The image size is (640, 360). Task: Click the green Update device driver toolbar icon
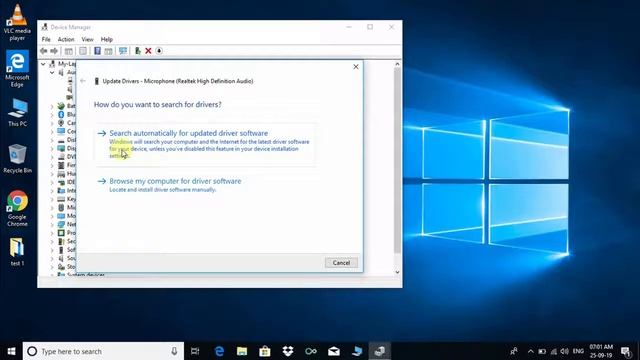click(138, 51)
